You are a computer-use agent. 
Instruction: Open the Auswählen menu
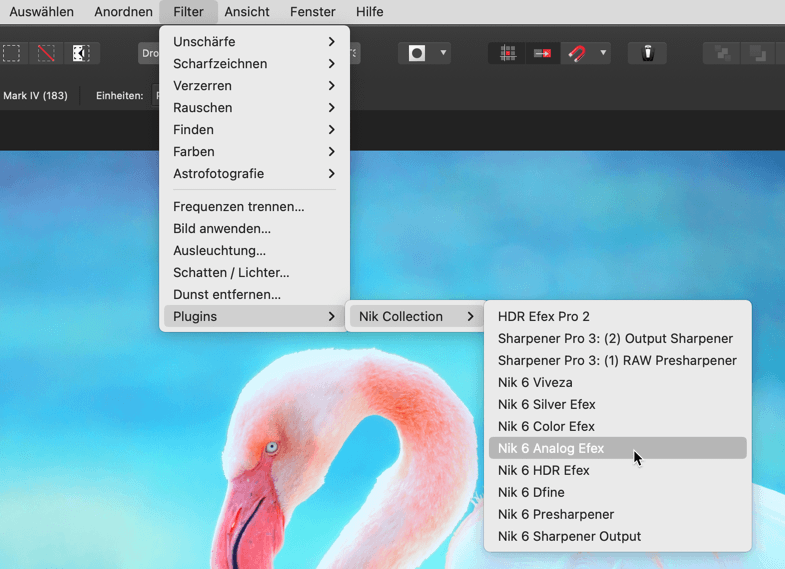point(42,12)
